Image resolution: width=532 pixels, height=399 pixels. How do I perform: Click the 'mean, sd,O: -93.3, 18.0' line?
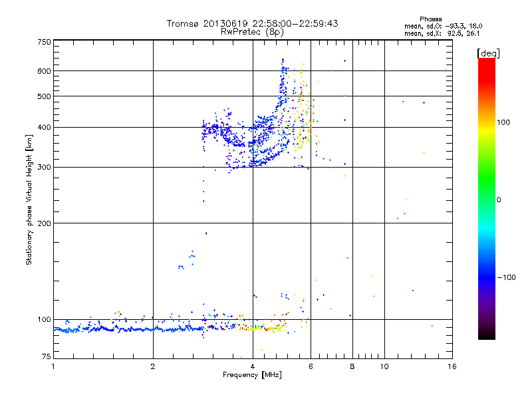click(x=443, y=26)
